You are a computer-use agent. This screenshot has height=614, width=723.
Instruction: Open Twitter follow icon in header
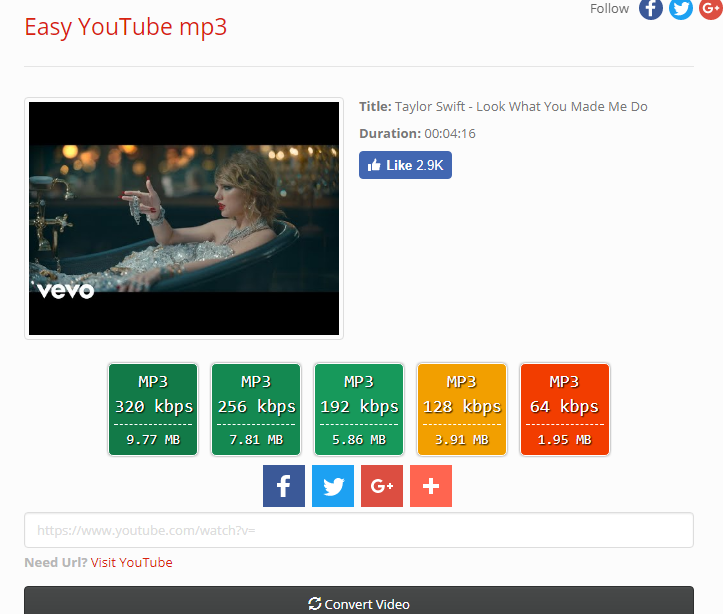pyautogui.click(x=681, y=9)
